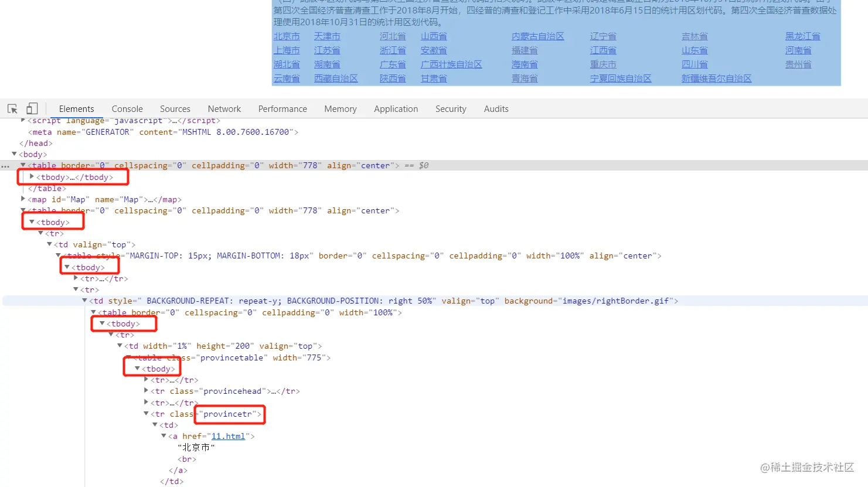Select the "北京市" text node in DOM
The height and width of the screenshot is (487, 868).
[x=196, y=447]
